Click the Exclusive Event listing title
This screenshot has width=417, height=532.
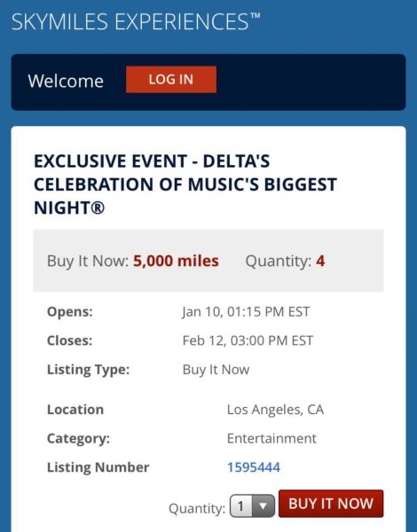point(185,184)
